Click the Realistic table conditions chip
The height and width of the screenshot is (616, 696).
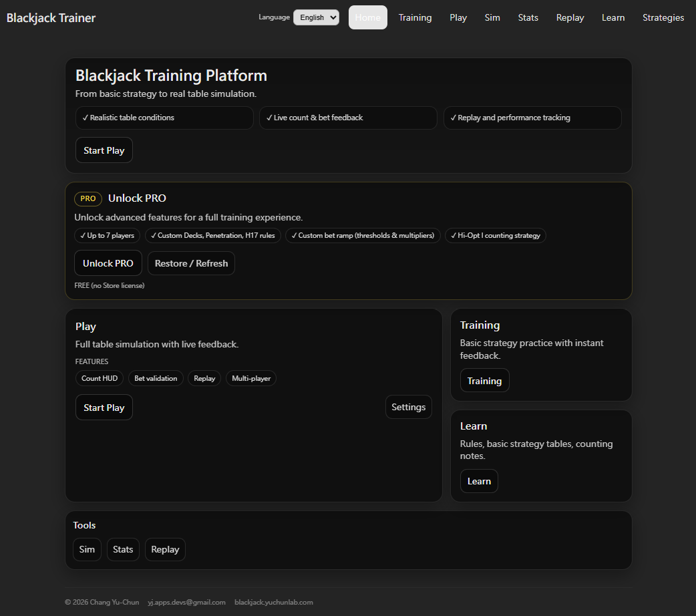[164, 118]
